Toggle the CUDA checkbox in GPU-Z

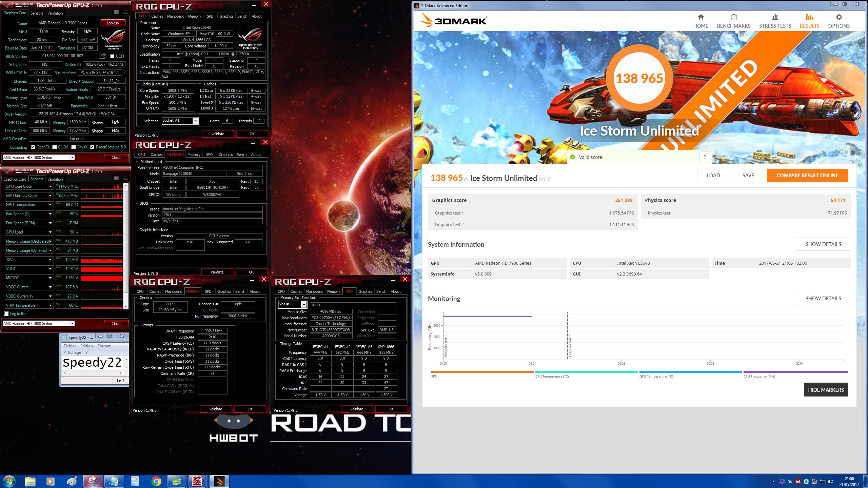coord(54,147)
